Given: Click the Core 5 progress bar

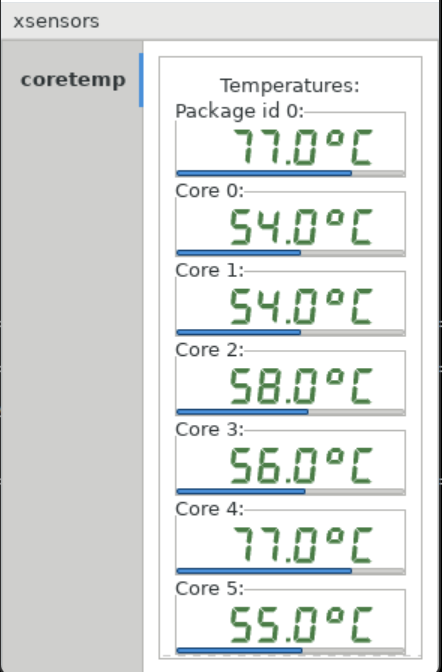Looking at the screenshot, I should point(290,650).
